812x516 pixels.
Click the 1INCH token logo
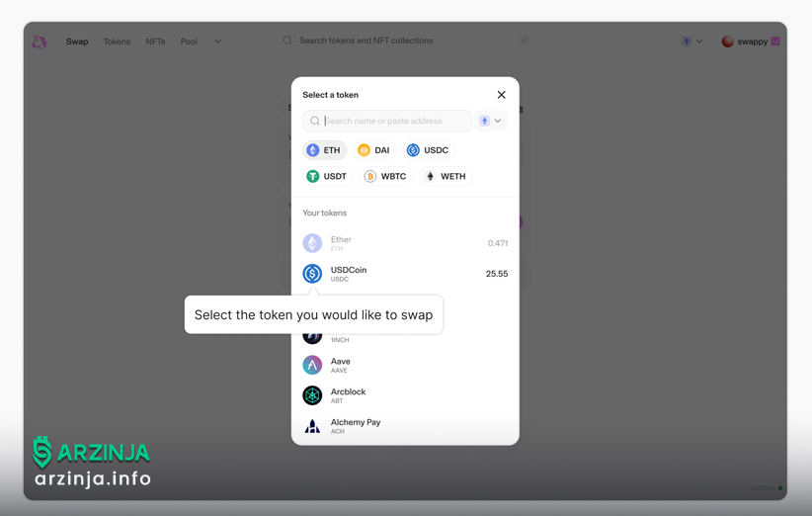pyautogui.click(x=312, y=338)
